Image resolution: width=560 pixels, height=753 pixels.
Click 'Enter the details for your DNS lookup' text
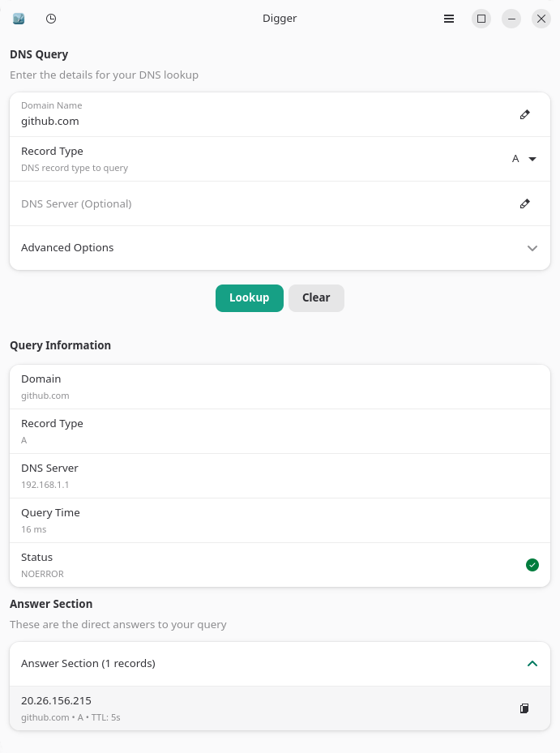[105, 75]
